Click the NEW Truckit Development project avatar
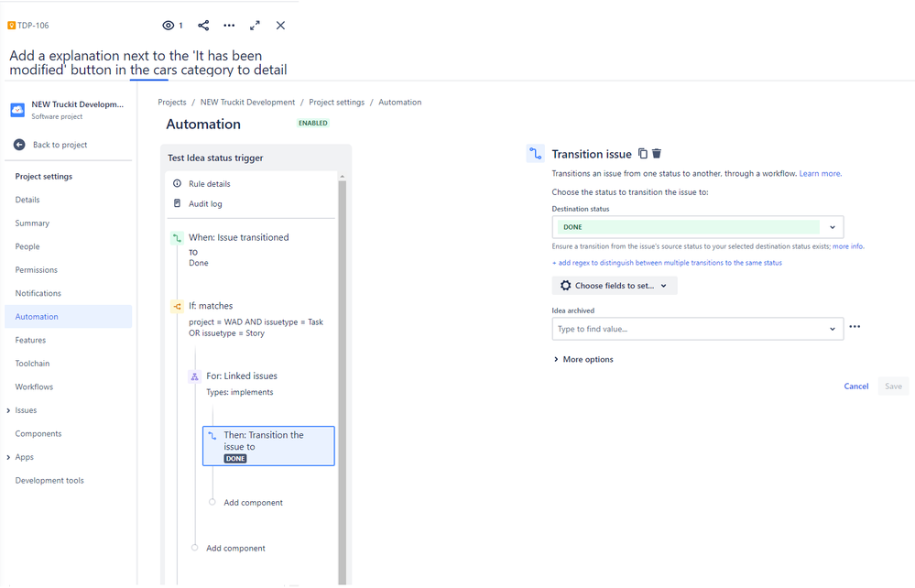Viewport: 915px width, 588px height. [17, 110]
